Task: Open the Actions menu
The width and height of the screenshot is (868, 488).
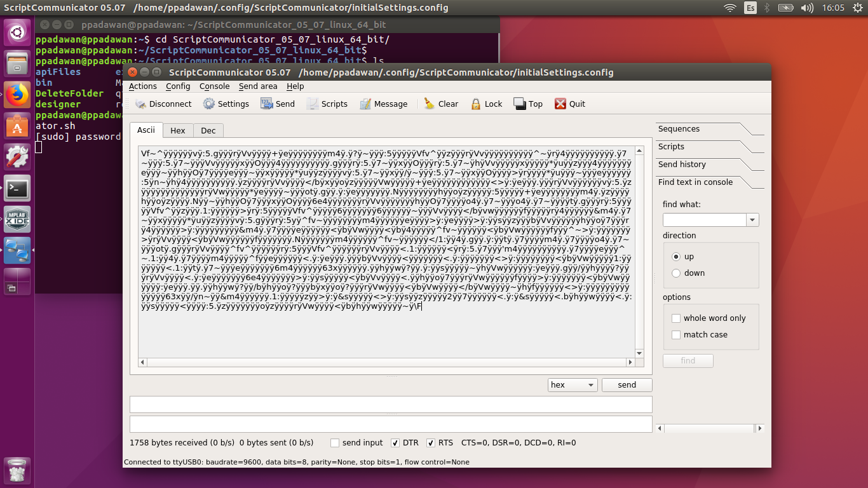Action: (x=143, y=86)
